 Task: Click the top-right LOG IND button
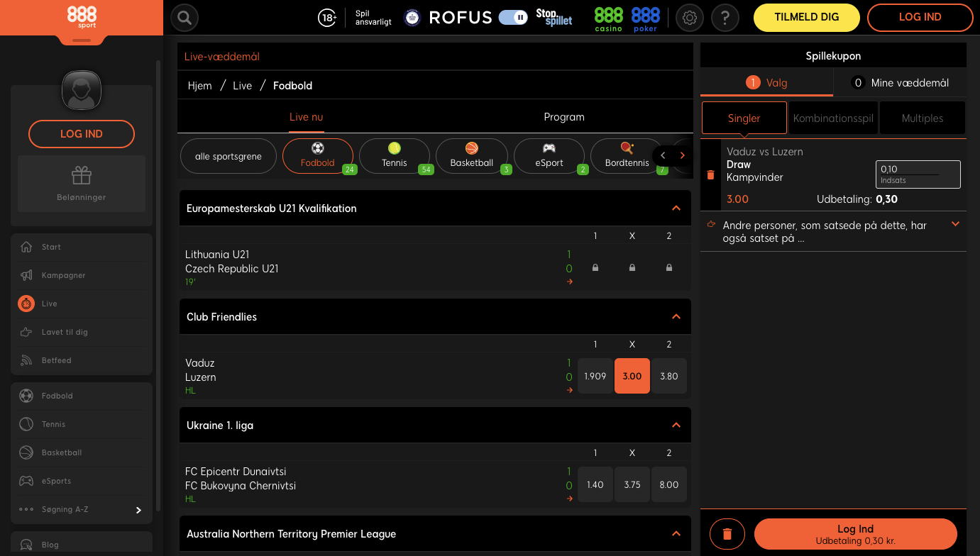(x=920, y=18)
